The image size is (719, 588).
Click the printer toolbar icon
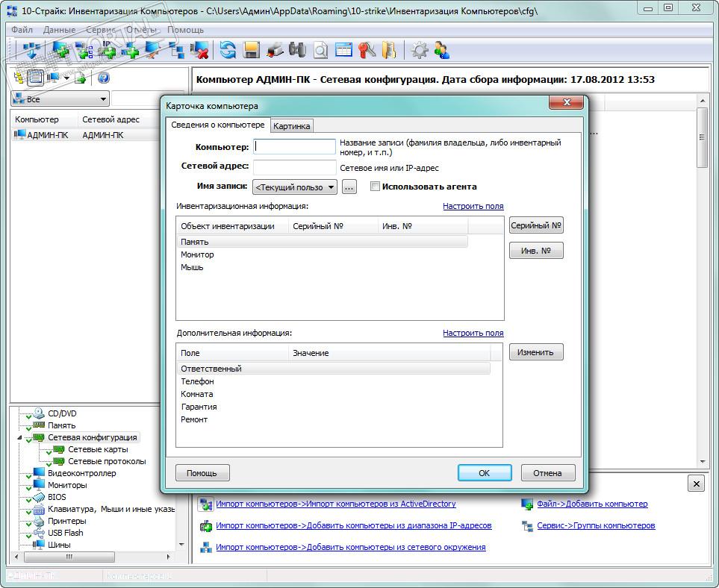coord(274,51)
